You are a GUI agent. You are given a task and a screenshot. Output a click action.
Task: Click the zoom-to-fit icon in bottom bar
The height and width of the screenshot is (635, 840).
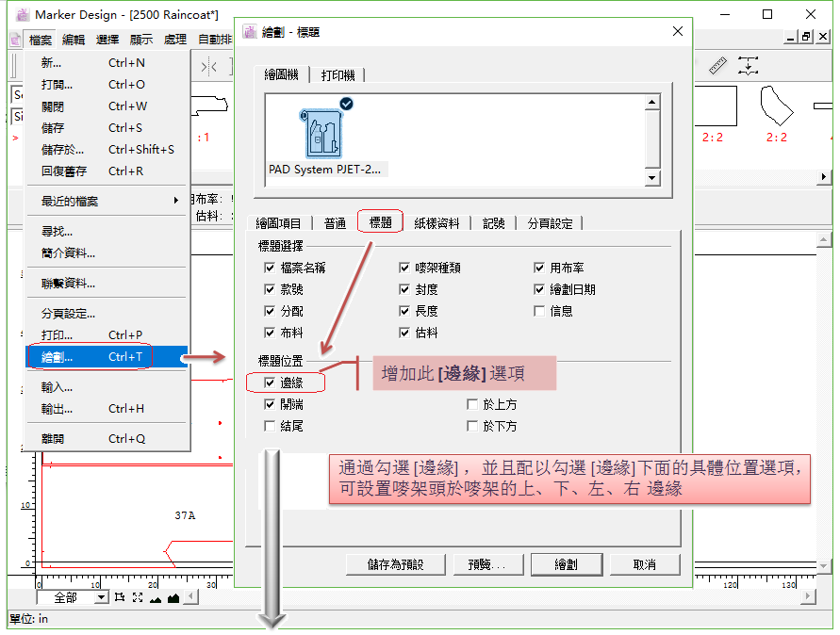tap(137, 597)
